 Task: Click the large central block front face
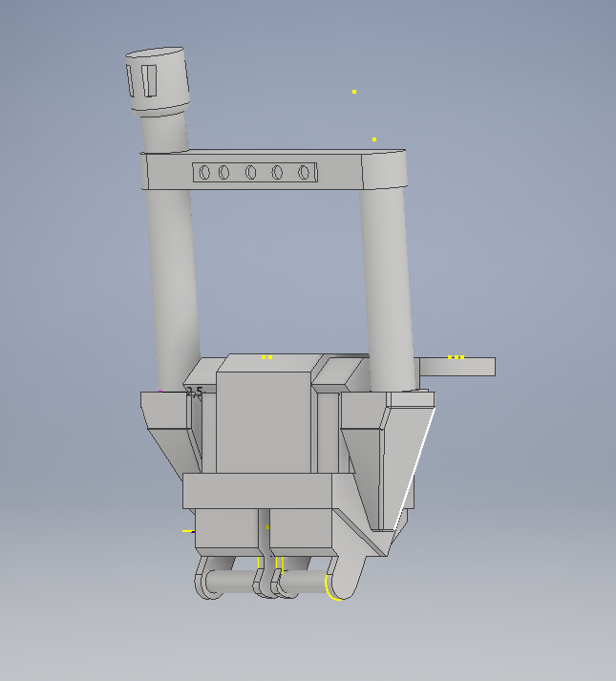tap(264, 422)
